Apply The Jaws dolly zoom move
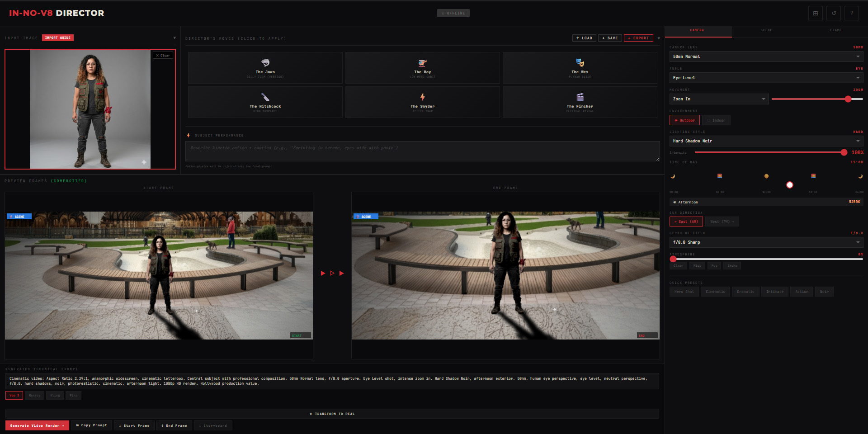Screen dimensions: 868x434 [x=265, y=68]
